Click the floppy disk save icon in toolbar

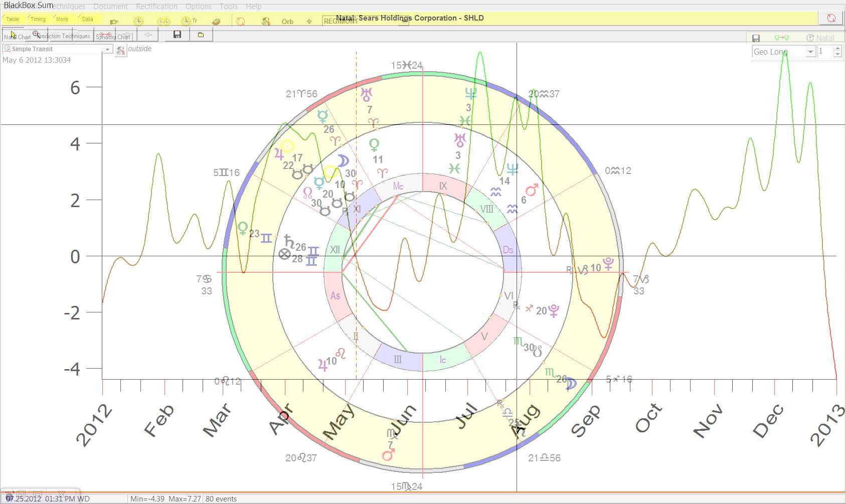pyautogui.click(x=177, y=35)
